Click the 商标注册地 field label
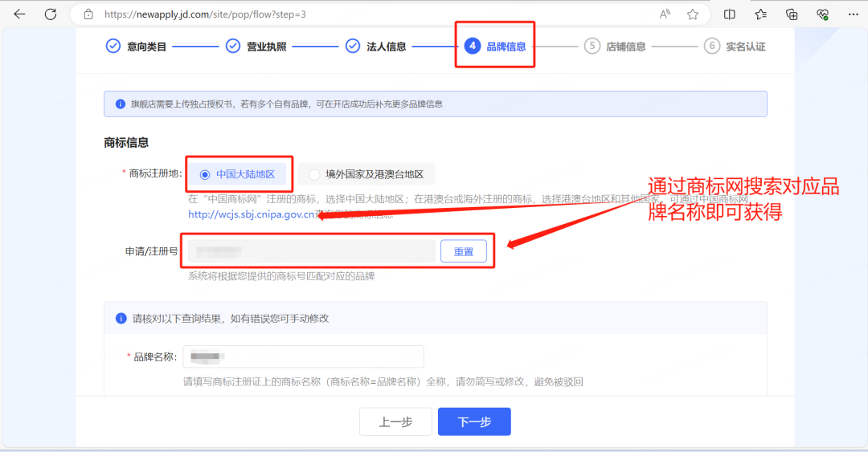Viewport: 868px width, 452px height. 152,173
